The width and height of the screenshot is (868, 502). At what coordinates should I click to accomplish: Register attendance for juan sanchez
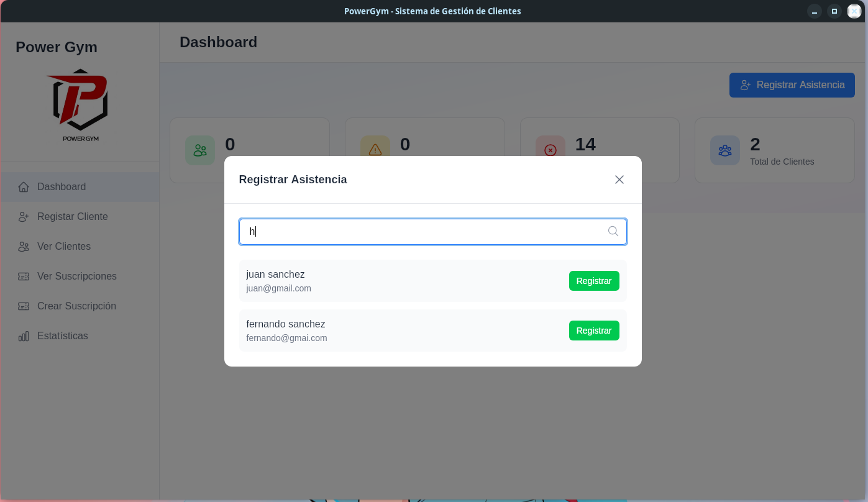pyautogui.click(x=594, y=281)
